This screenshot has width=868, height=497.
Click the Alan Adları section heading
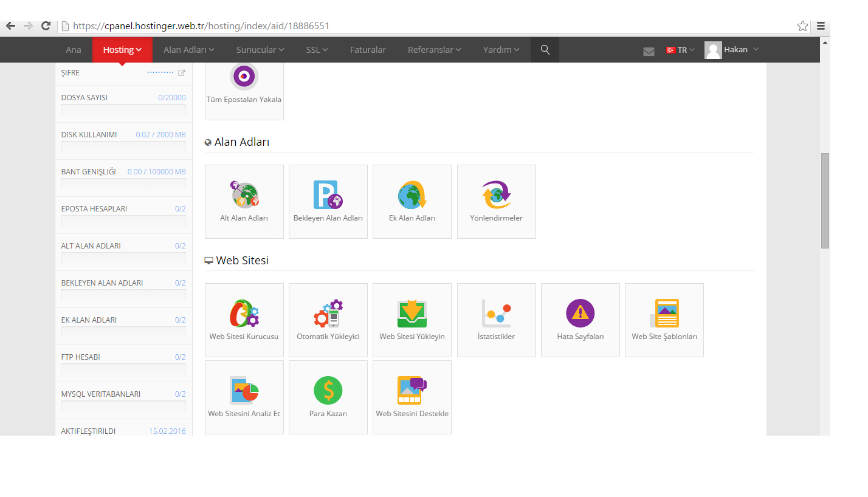tap(242, 142)
